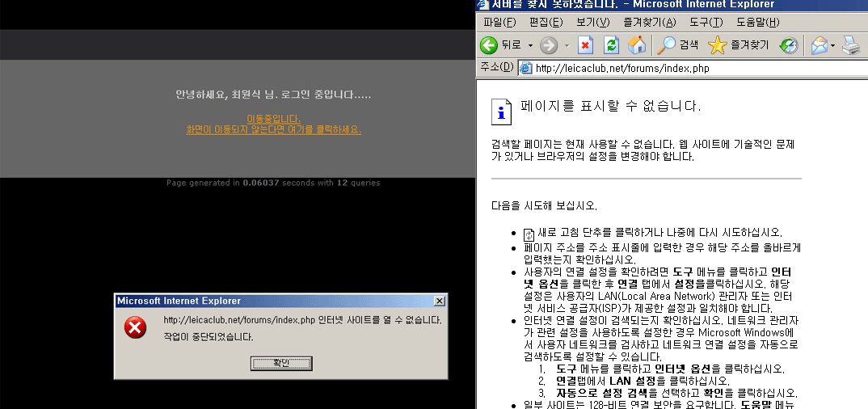Click the Mail envelope icon
Image resolution: width=868 pixels, height=409 pixels.
819,45
